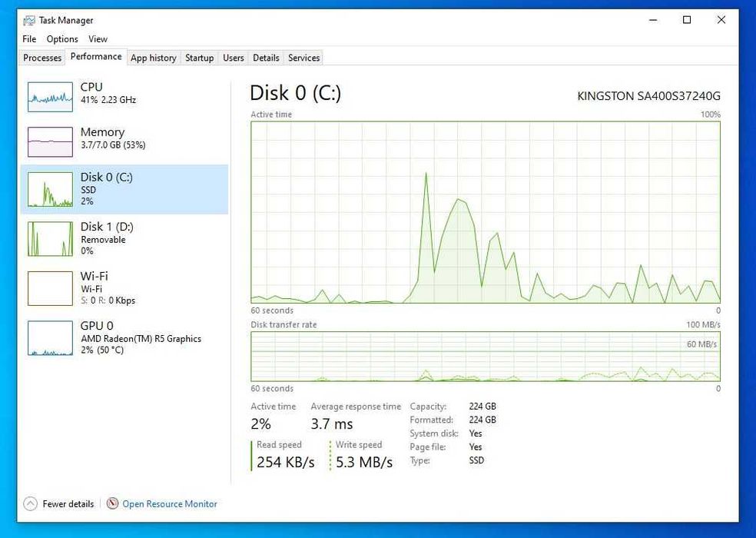
Task: Switch to the Services tab
Action: click(x=303, y=58)
